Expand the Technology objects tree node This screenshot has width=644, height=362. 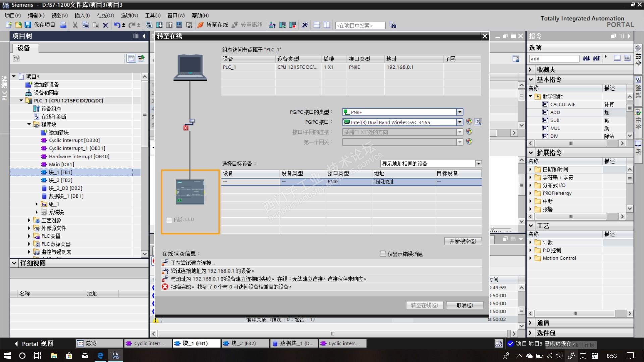[x=29, y=220]
